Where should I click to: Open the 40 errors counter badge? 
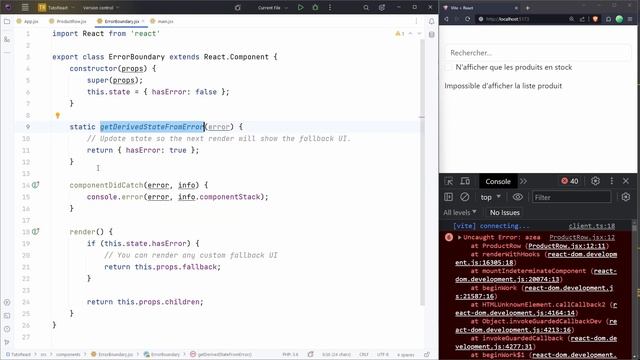pos(570,181)
